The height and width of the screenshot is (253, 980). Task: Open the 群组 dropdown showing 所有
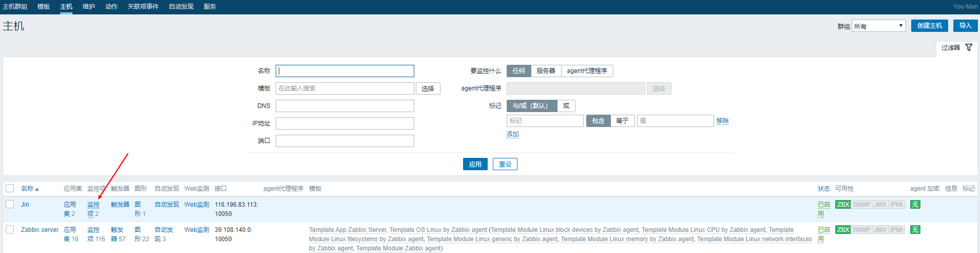[878, 26]
